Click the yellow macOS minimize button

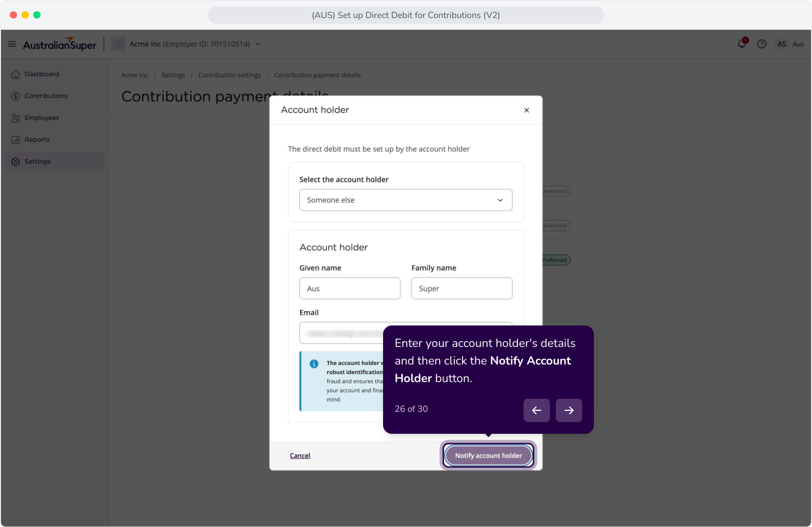pyautogui.click(x=25, y=15)
